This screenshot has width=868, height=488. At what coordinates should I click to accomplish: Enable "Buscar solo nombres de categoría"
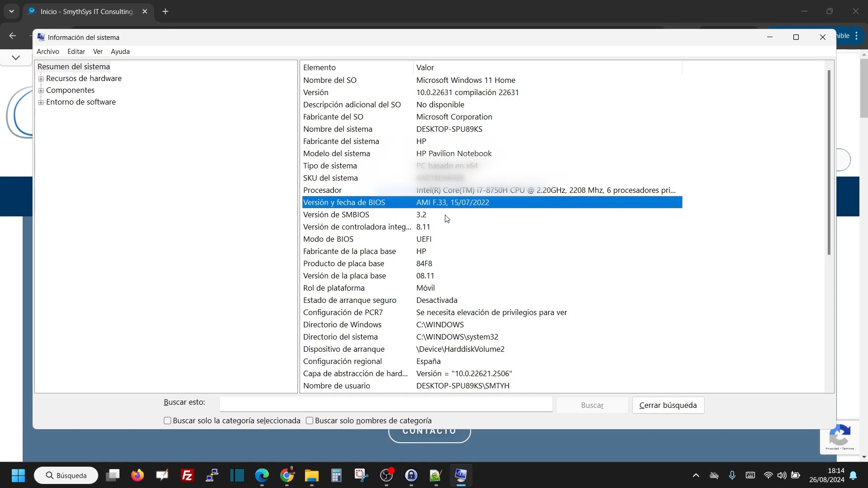310,421
